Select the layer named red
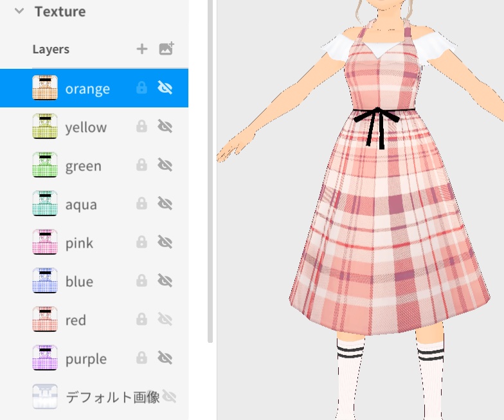 (76, 320)
